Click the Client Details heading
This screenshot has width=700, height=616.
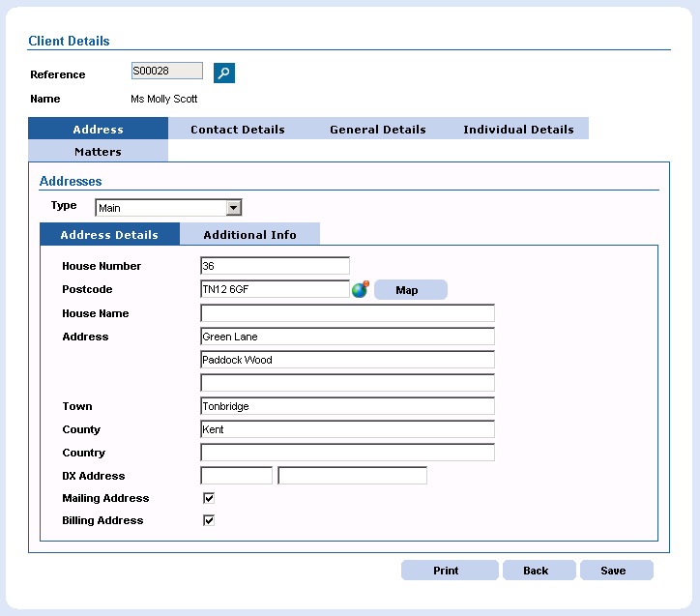[x=69, y=41]
